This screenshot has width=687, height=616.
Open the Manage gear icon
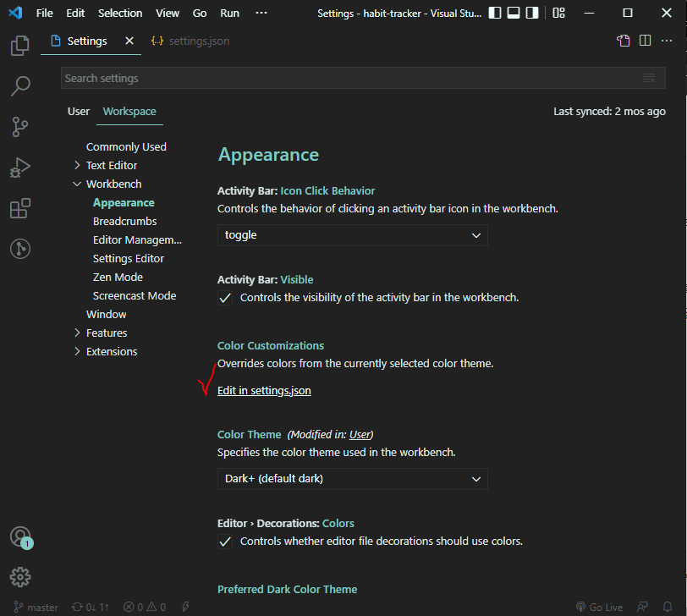coord(20,577)
